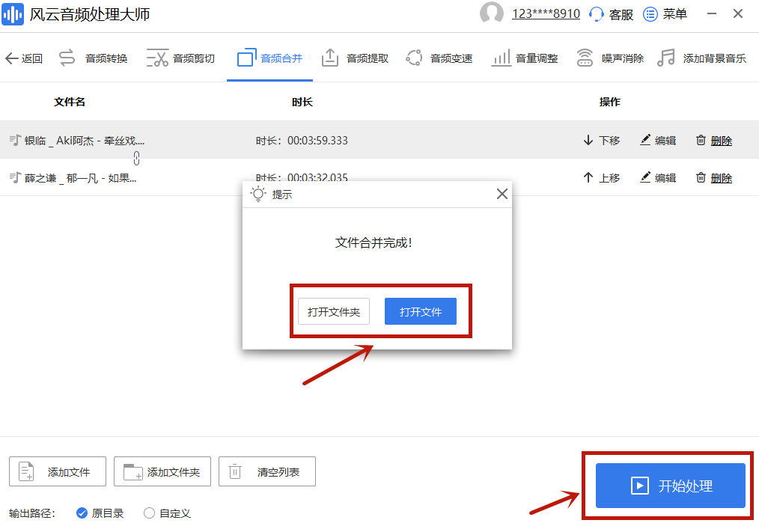Click the 噪声消除 signal icon

click(x=585, y=57)
